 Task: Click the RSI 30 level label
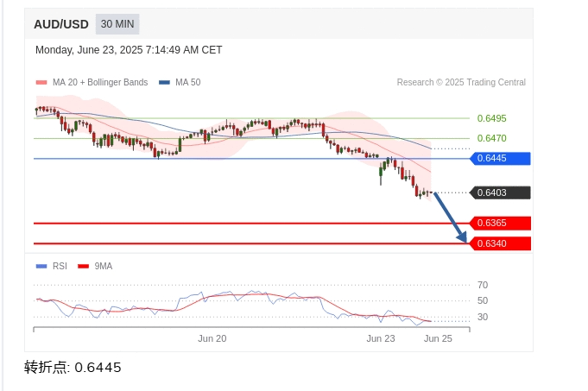tap(482, 317)
